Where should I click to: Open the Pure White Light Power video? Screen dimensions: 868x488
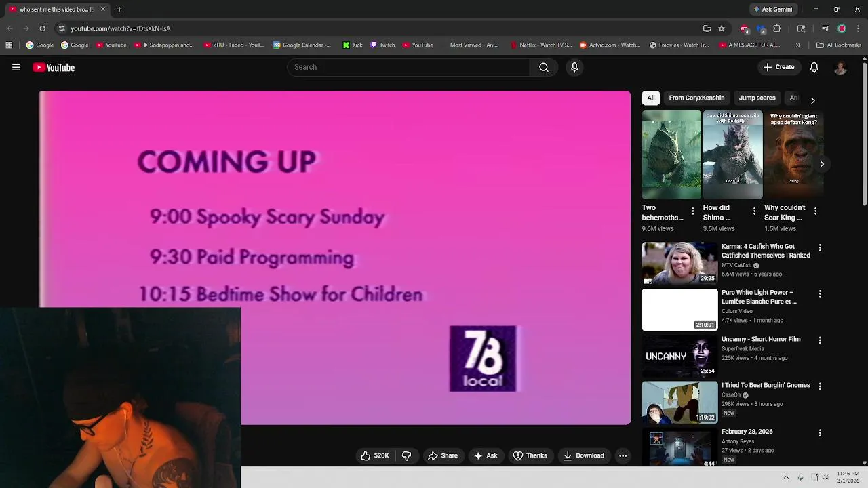(x=759, y=297)
